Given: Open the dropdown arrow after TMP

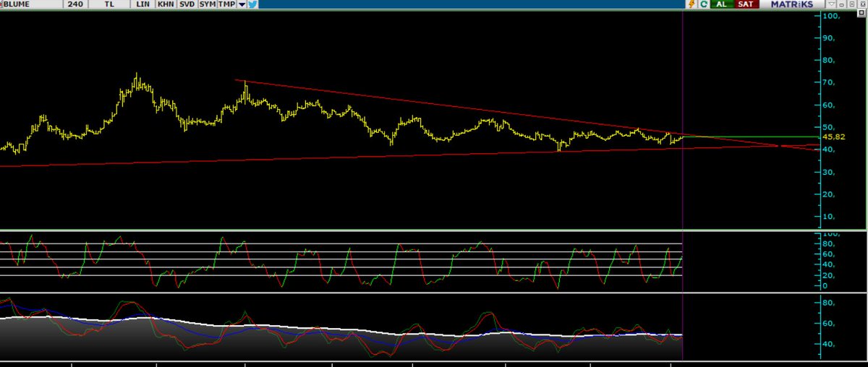Looking at the screenshot, I should pyautogui.click(x=242, y=4).
